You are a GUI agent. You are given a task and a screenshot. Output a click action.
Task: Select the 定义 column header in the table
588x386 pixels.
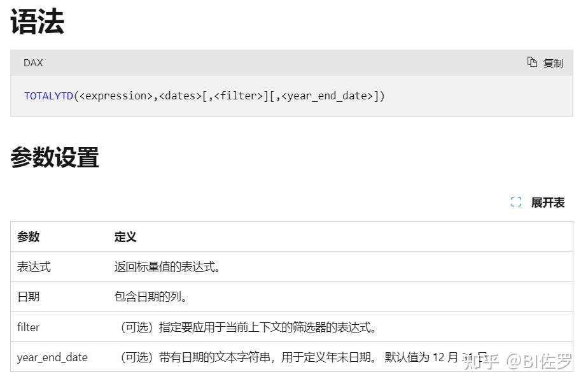[126, 236]
